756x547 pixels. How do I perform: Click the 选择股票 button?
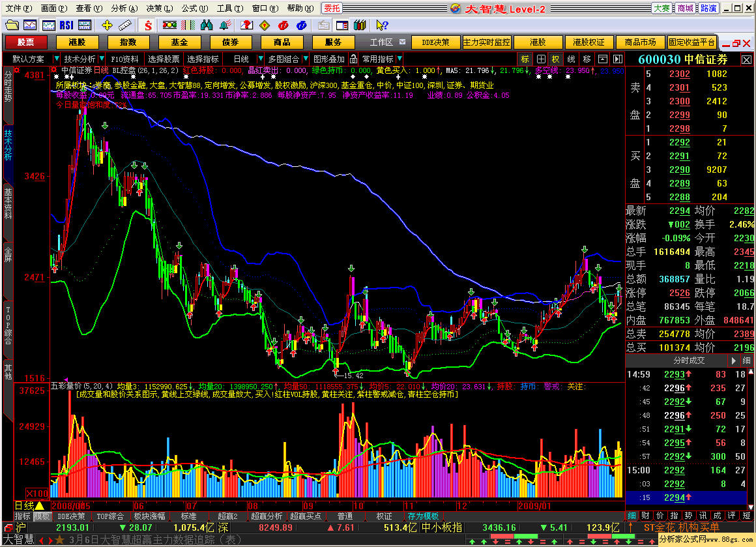click(x=164, y=59)
